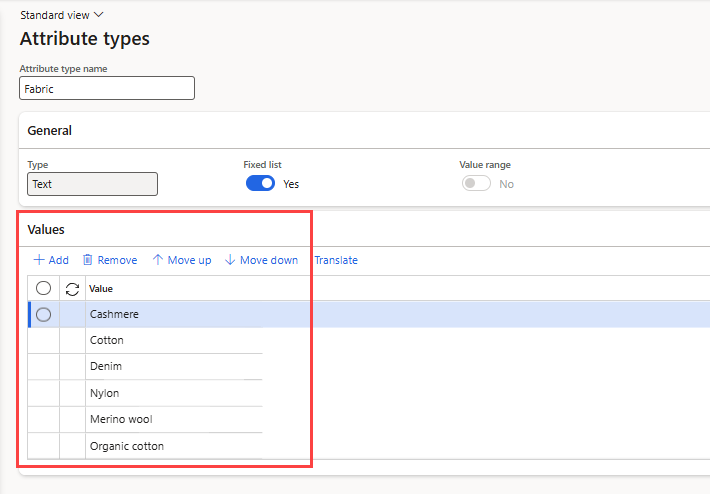The width and height of the screenshot is (710, 494).
Task: Click the Move down arrow icon
Action: (230, 260)
